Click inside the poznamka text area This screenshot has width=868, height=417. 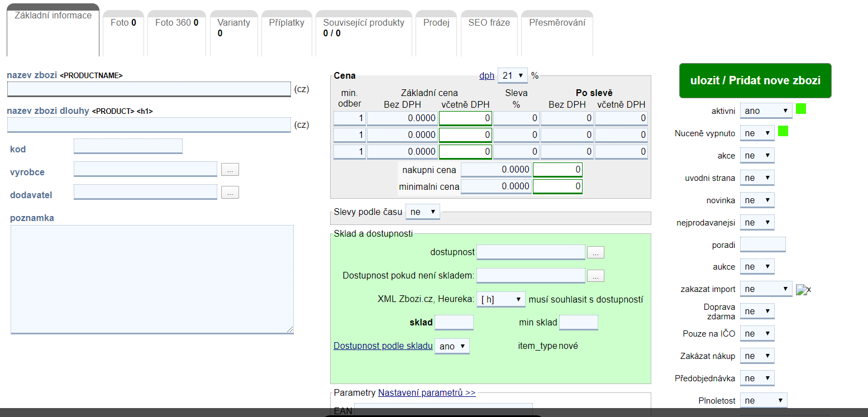[152, 279]
